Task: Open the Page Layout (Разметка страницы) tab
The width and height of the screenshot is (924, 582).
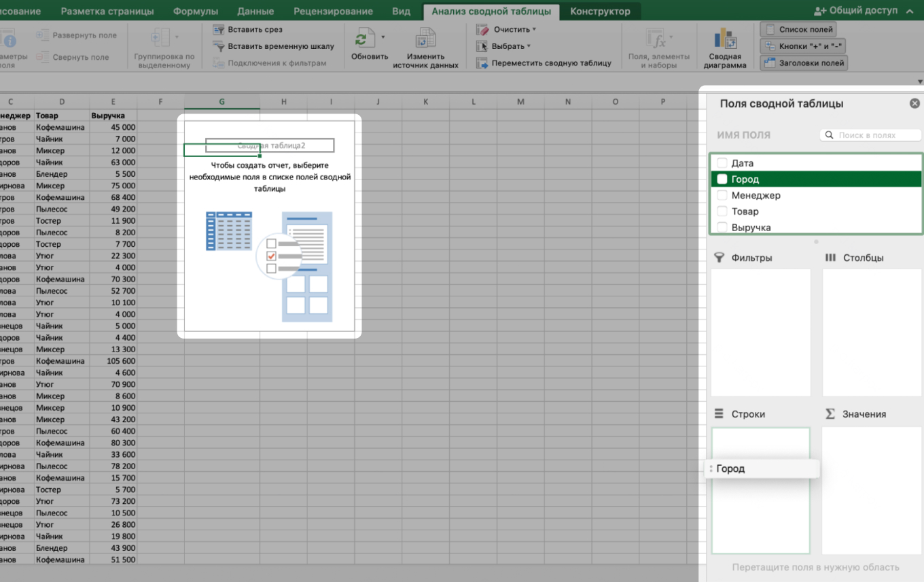Action: pyautogui.click(x=107, y=11)
